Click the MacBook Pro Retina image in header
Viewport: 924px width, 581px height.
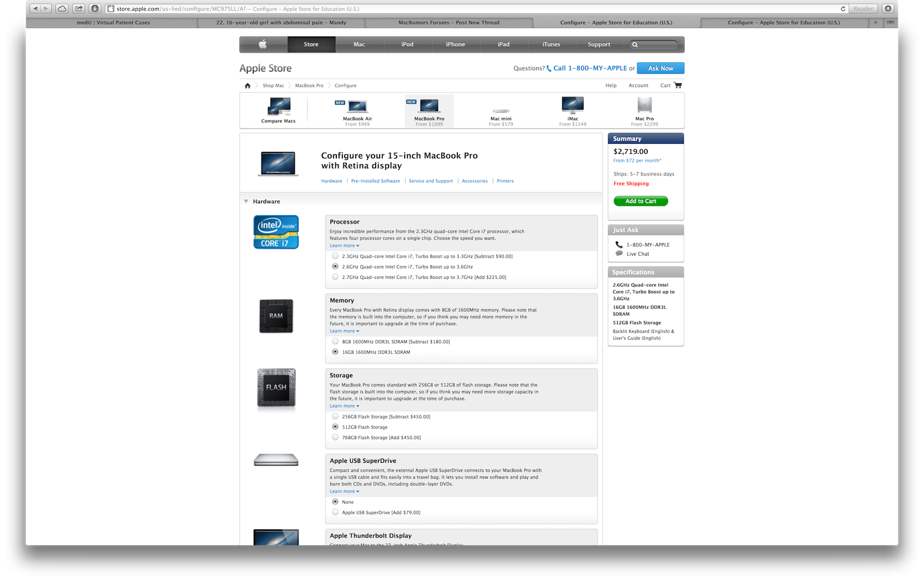pyautogui.click(x=278, y=163)
